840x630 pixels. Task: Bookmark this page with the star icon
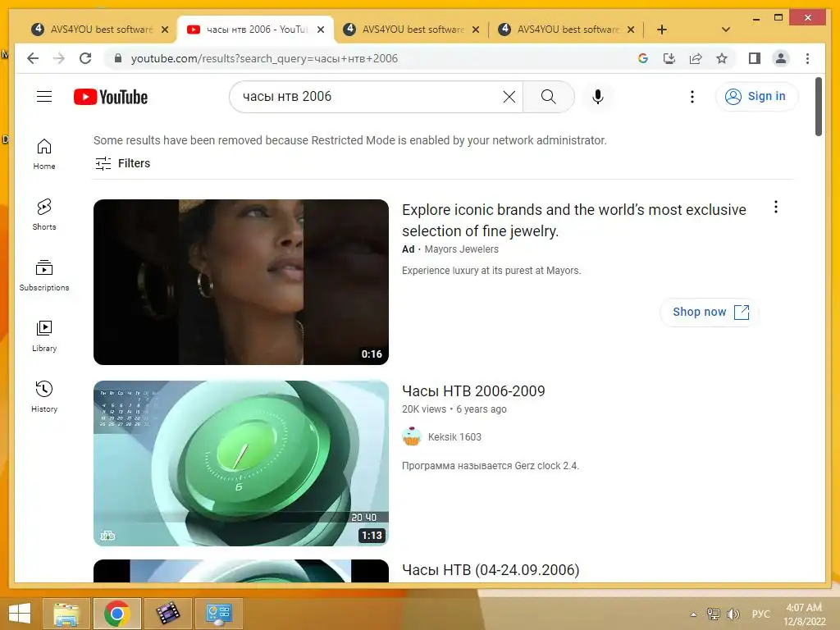click(722, 58)
